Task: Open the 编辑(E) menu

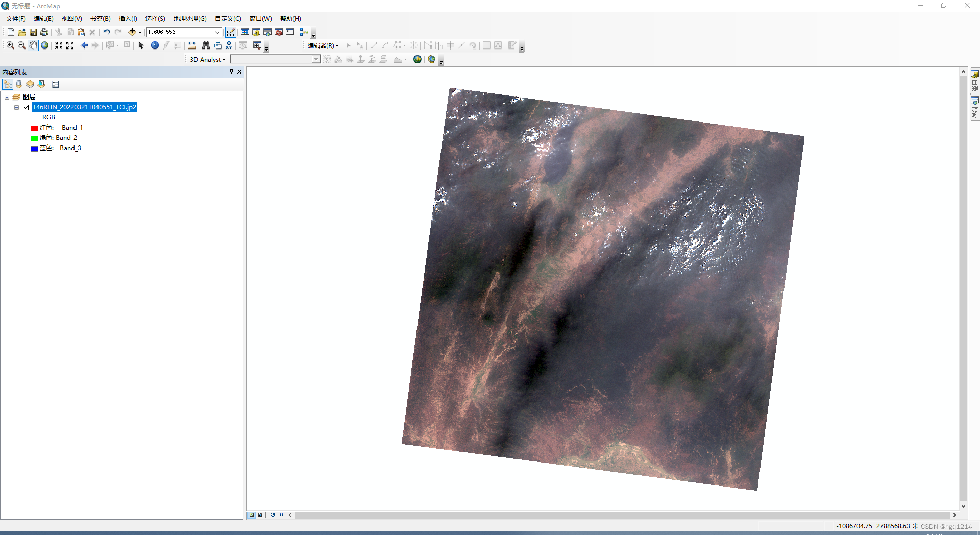Action: (43, 19)
